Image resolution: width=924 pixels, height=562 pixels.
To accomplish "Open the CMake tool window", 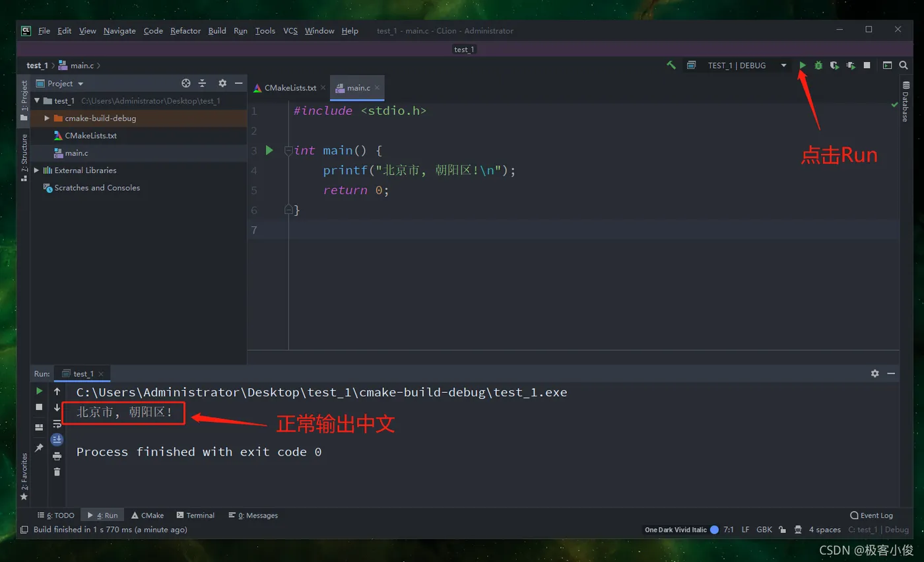I will 147,515.
